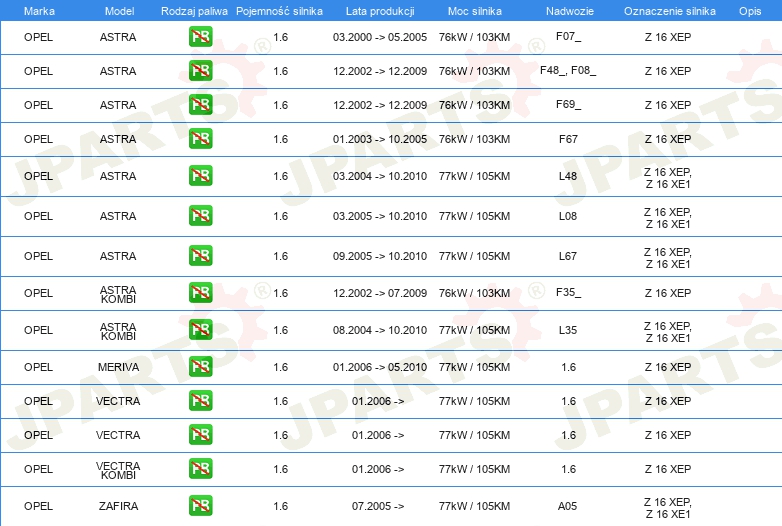The height and width of the screenshot is (526, 782).
Task: Select the engine code 'Z 16 XEP' in the F07_ row
Action: [x=668, y=37]
